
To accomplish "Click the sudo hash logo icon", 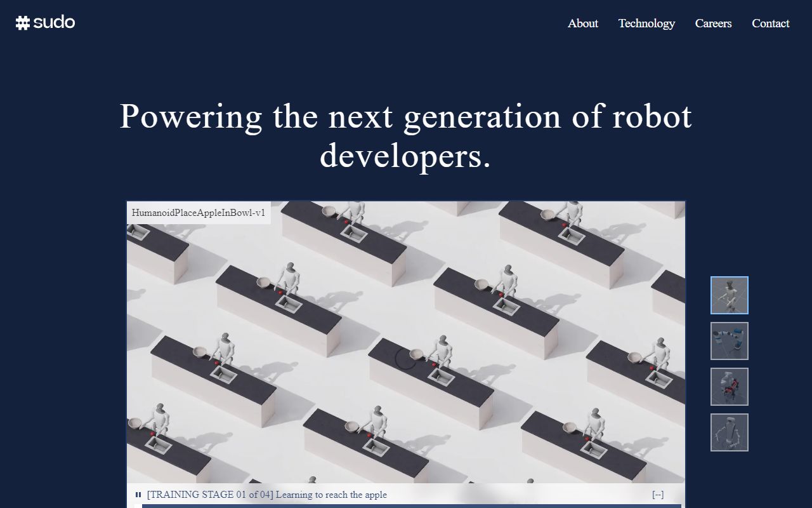I will coord(23,22).
